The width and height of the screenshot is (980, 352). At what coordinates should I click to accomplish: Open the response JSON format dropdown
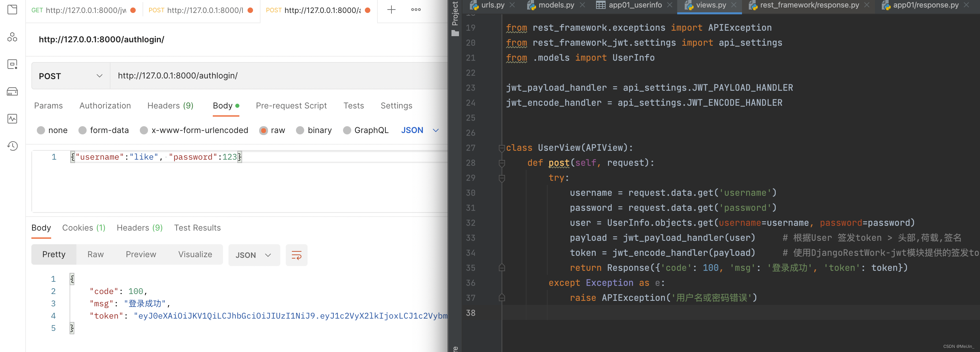click(254, 255)
